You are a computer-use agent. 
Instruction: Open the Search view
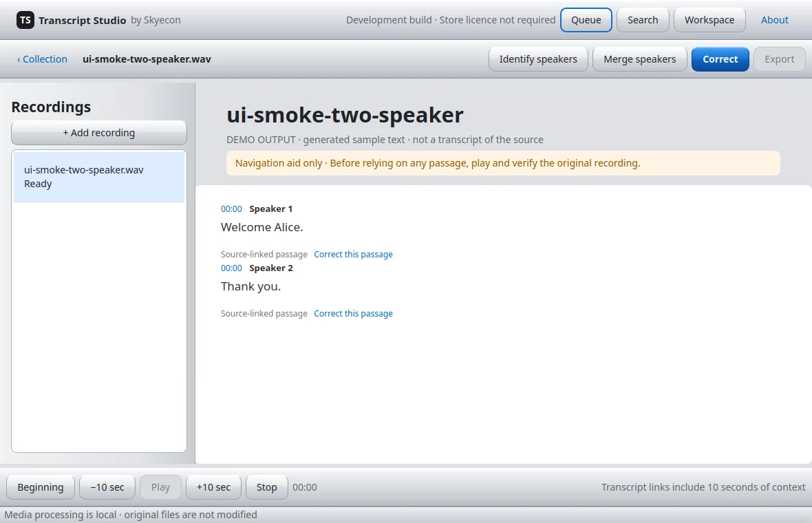(x=643, y=20)
